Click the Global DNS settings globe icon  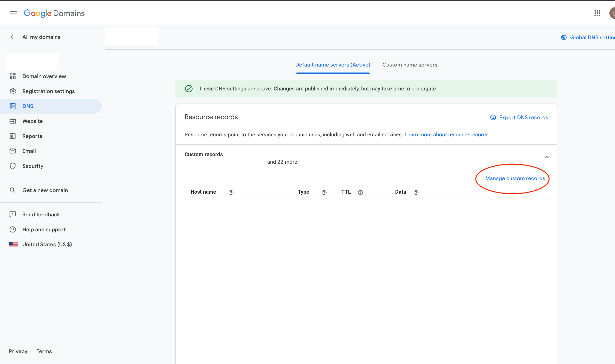564,38
